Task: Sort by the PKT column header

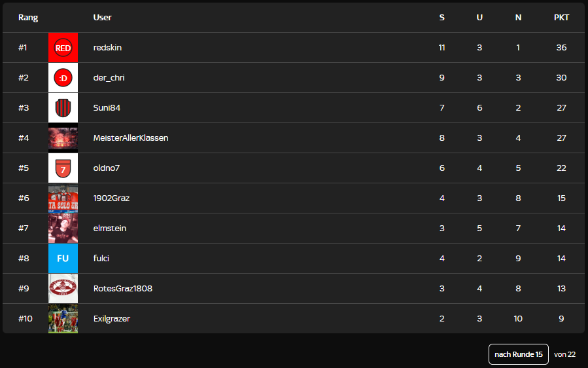Action: [561, 18]
